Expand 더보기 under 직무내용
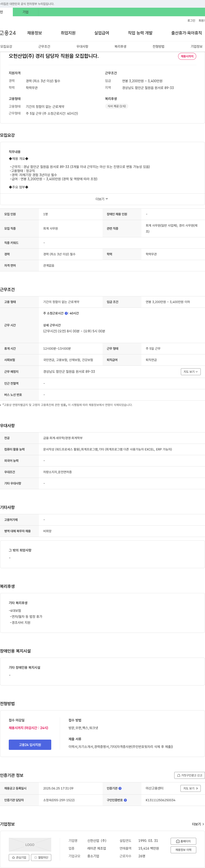Image resolution: width=205 pixels, height=868 pixels. coord(102,199)
